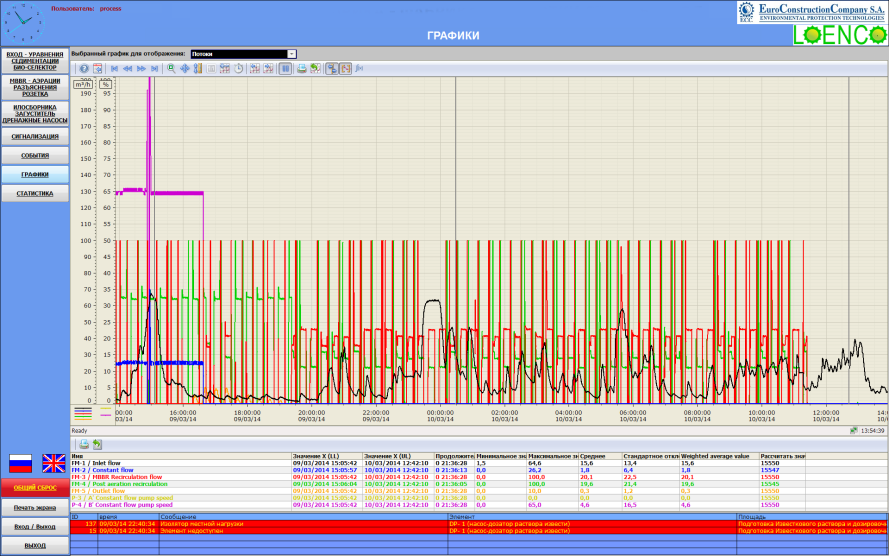
Task: Click the export icon above statistics table
Action: pyautogui.click(x=98, y=444)
